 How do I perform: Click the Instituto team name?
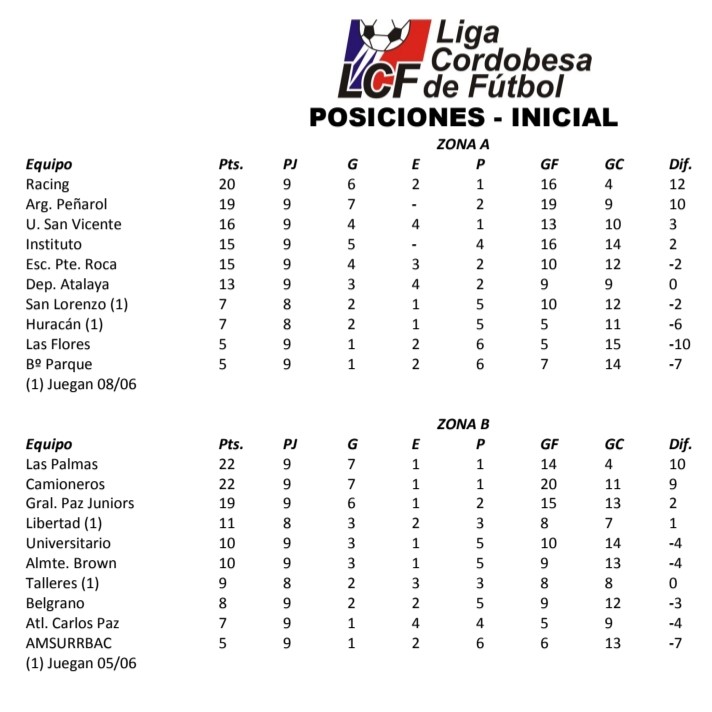point(54,244)
